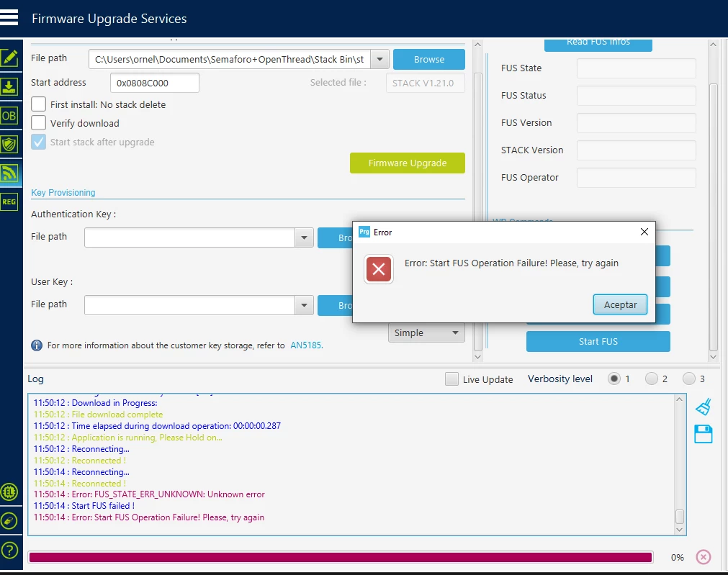
Task: Click the Start FUS button
Action: click(x=598, y=341)
